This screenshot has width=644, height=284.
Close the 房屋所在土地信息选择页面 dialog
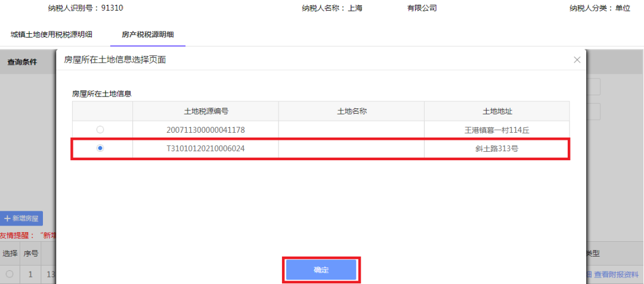(577, 60)
